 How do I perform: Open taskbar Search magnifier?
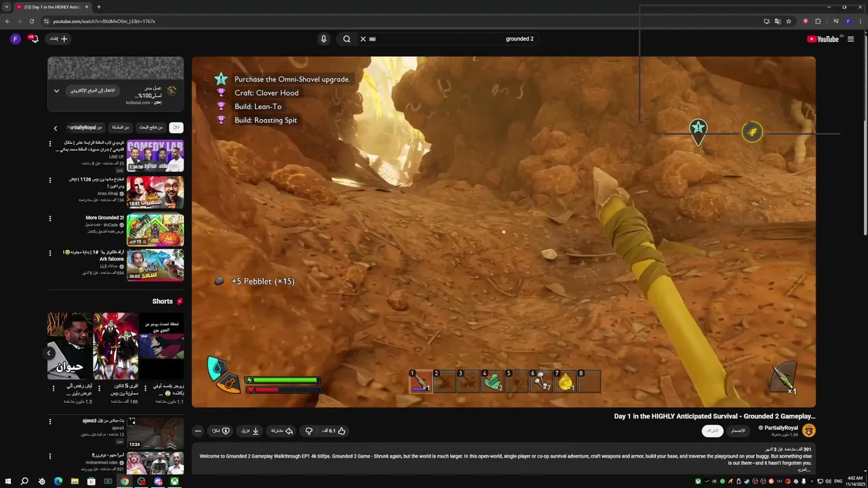(24, 481)
